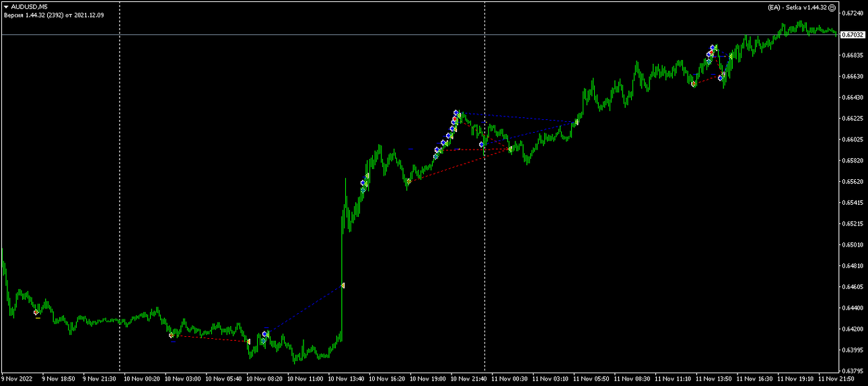Click the 10 Nov 11:00 time scale label
Viewport: 868px width, 386px height.
[x=305, y=379]
